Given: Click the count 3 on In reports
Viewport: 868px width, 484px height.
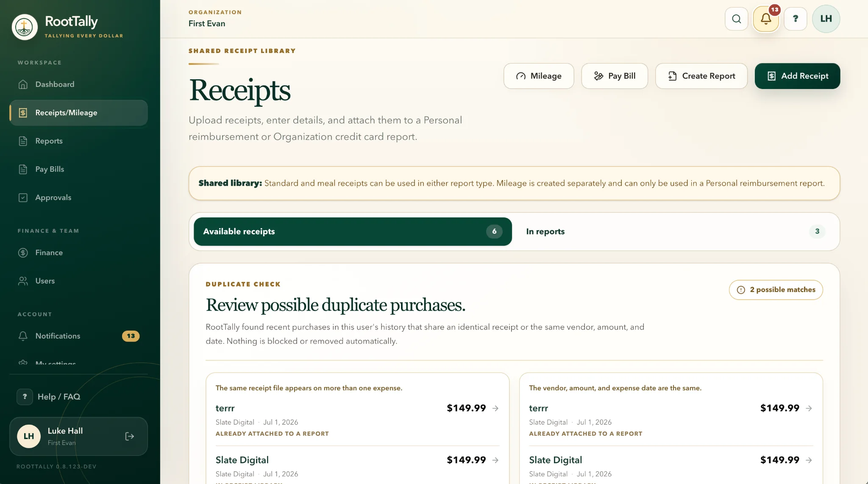Looking at the screenshot, I should (x=817, y=232).
